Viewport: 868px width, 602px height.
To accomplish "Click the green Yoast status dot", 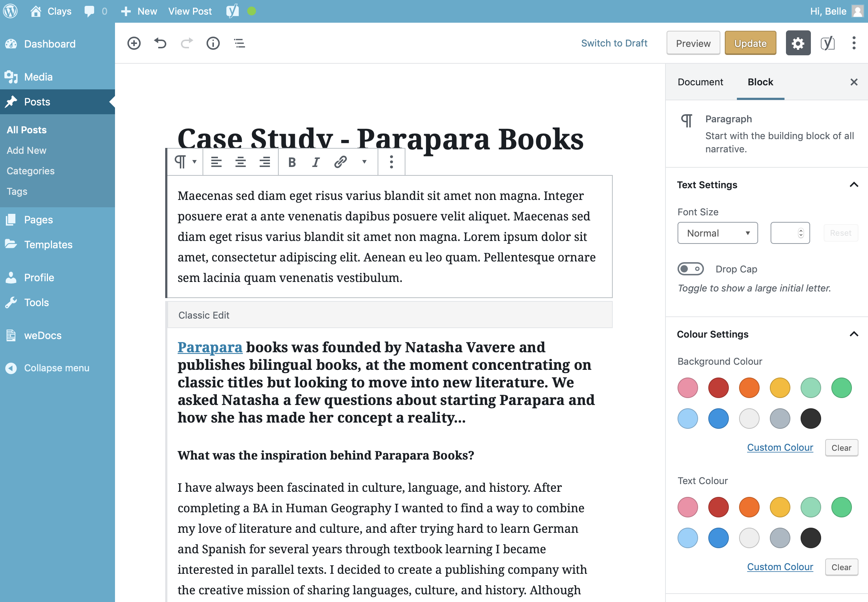I will 252,11.
